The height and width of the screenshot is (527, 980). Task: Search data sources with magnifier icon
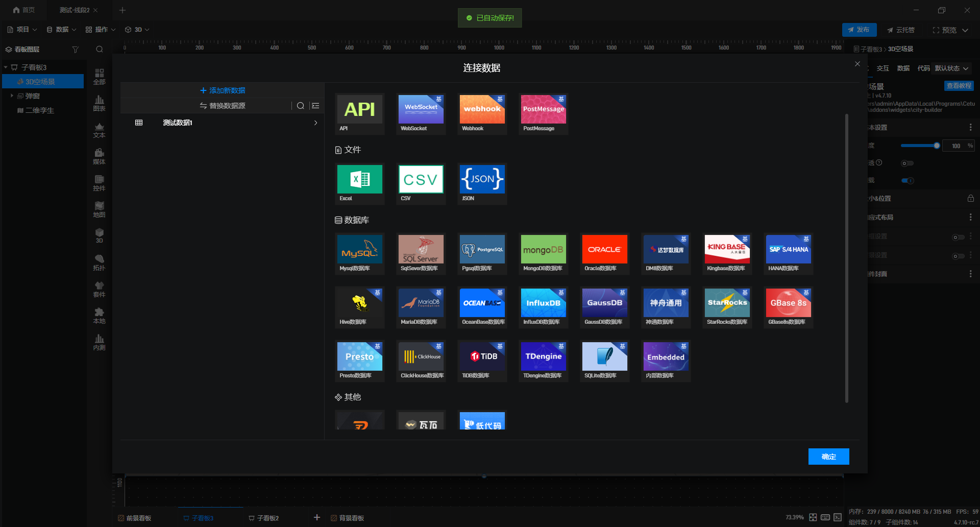click(301, 106)
